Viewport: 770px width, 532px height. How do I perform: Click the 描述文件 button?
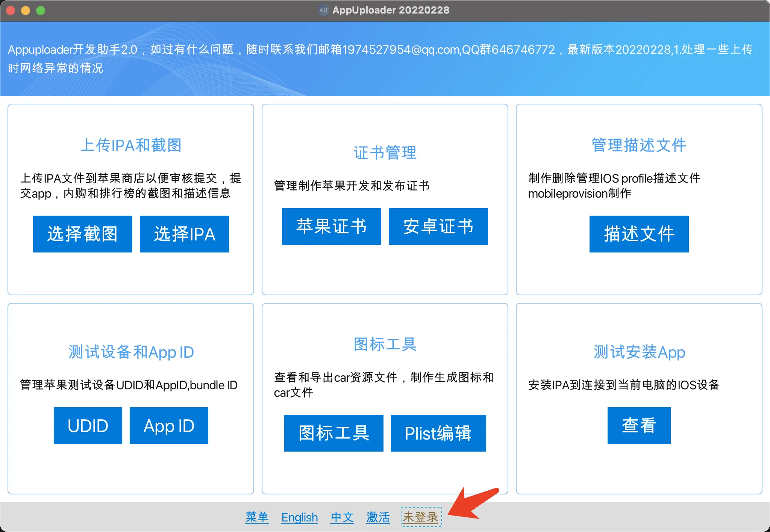[x=639, y=234]
